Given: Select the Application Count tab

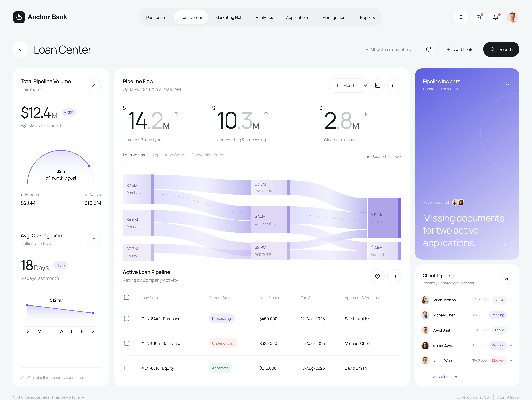Looking at the screenshot, I should click(x=169, y=155).
